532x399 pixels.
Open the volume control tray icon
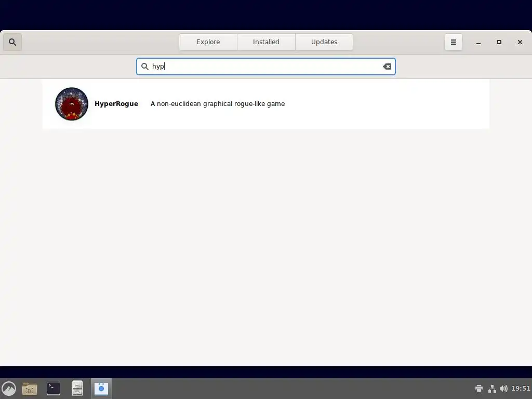tap(503, 389)
